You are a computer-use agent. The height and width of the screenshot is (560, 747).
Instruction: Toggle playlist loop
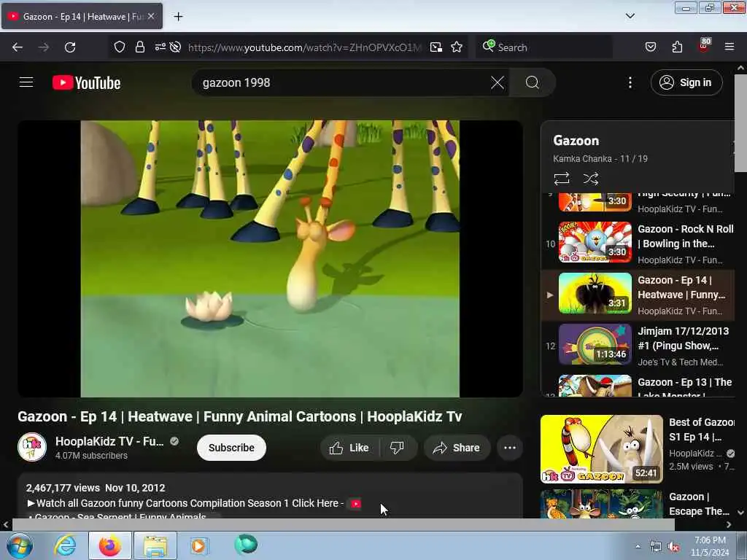point(562,179)
